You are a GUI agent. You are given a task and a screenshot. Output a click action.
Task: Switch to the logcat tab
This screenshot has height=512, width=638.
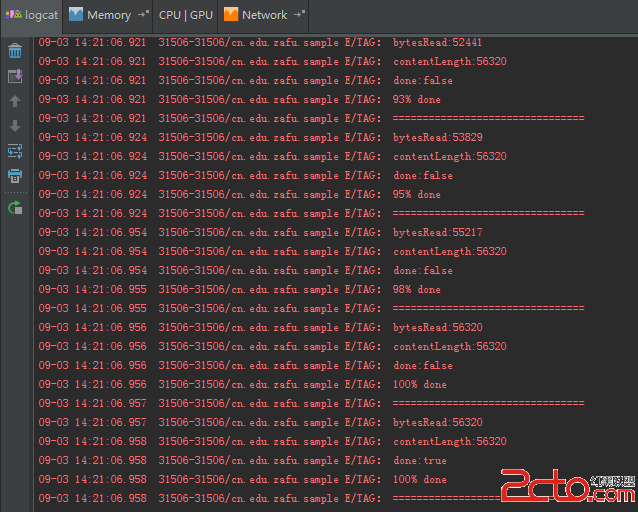pos(32,15)
